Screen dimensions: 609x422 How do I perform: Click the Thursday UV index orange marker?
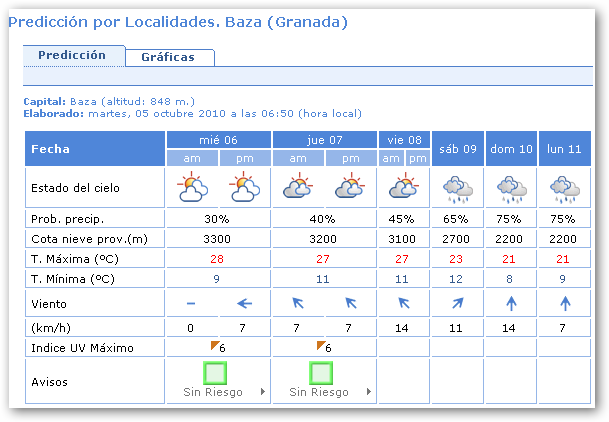point(321,345)
